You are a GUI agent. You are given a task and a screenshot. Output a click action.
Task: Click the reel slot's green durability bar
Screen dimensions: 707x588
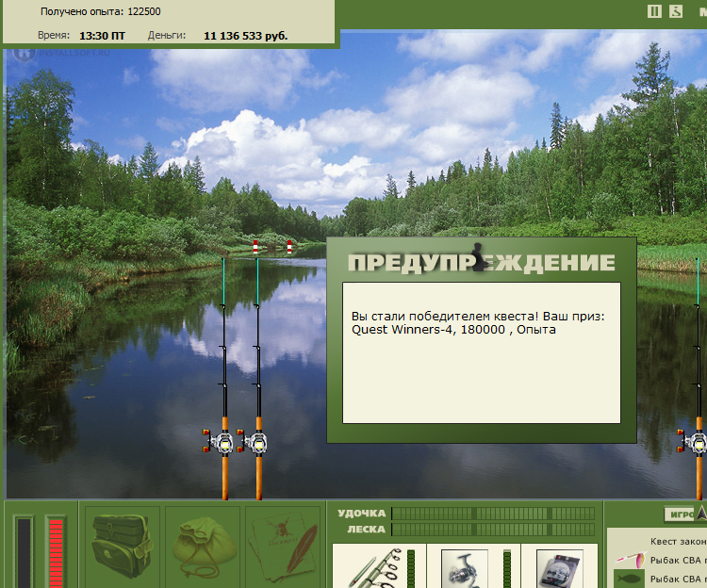pyautogui.click(x=507, y=568)
